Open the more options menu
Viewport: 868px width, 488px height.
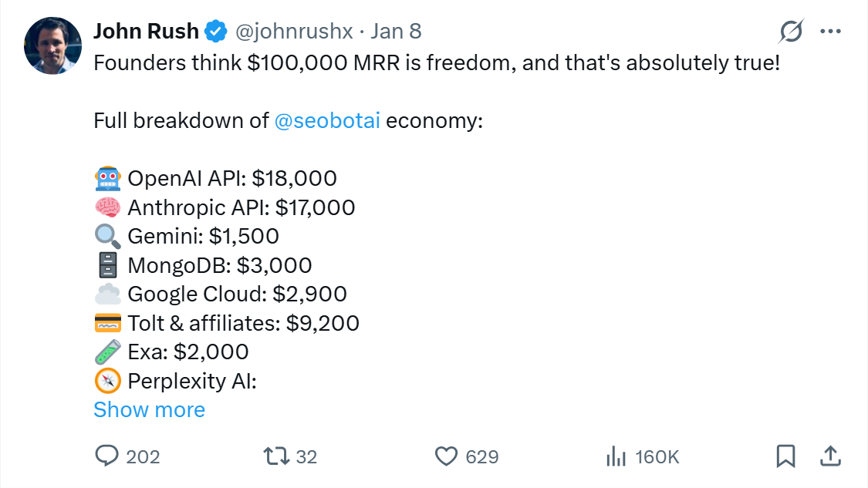click(x=831, y=30)
